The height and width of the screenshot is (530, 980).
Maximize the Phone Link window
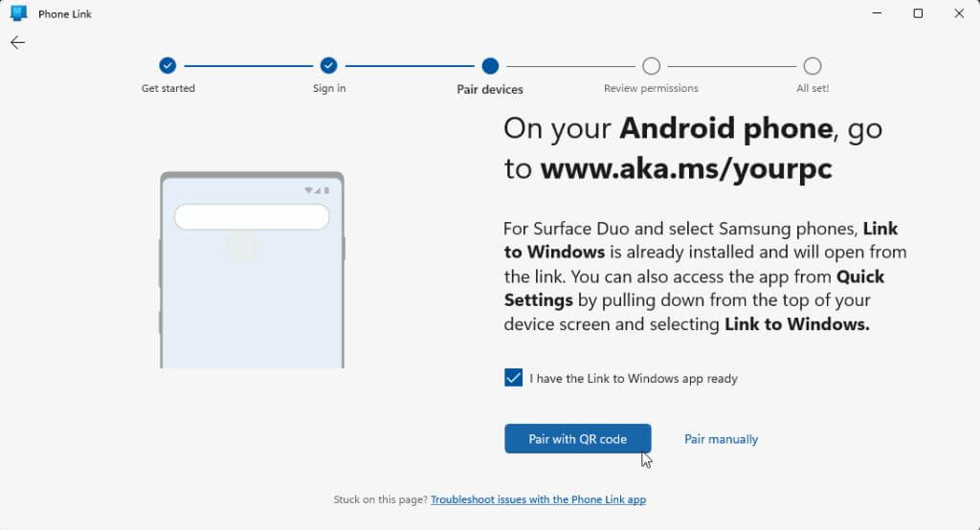(918, 13)
